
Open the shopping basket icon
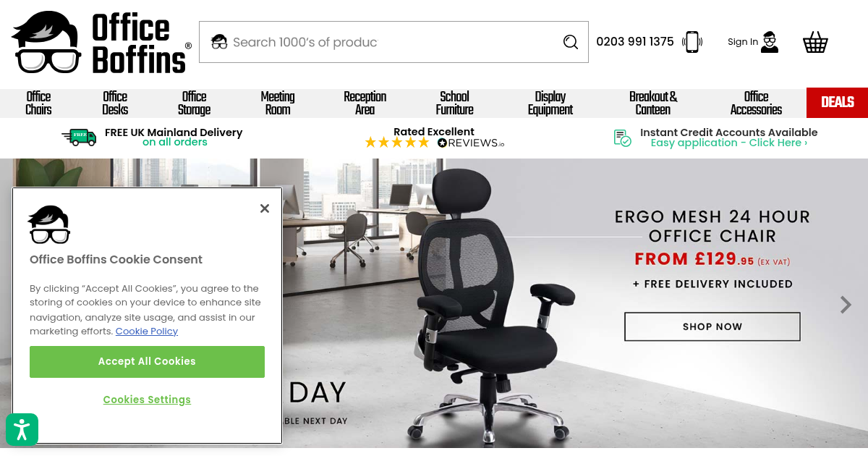pos(815,42)
